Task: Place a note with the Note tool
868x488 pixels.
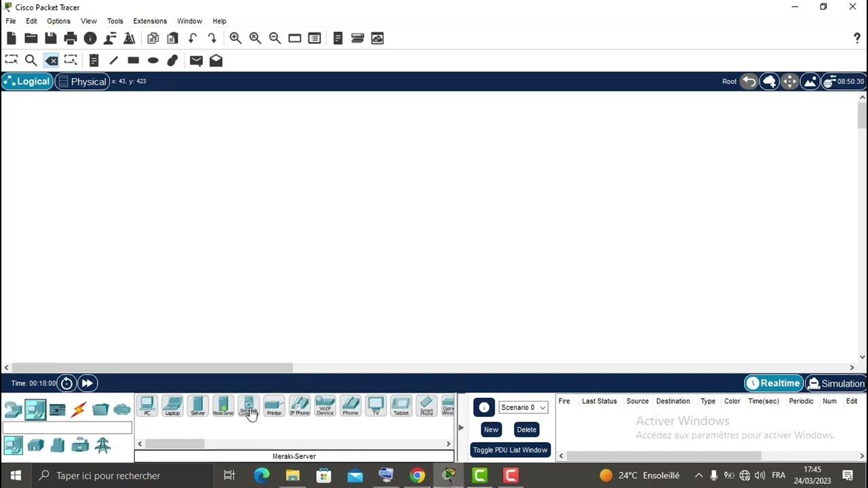Action: [x=94, y=60]
